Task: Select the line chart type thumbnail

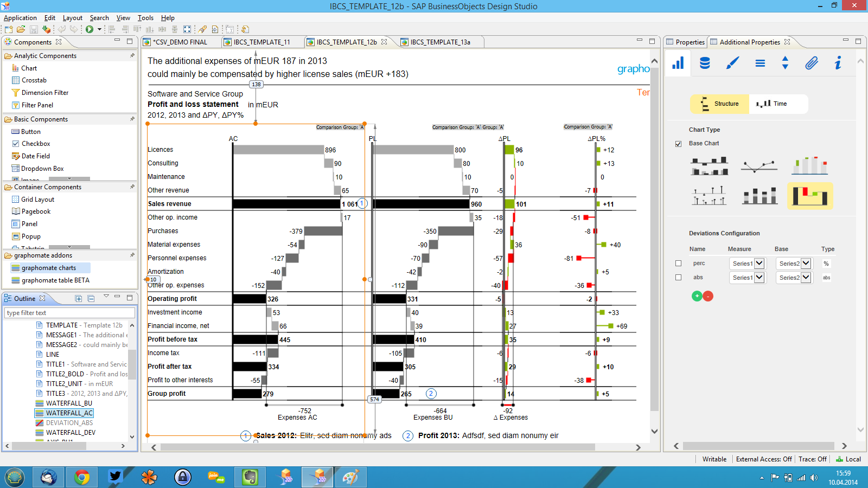Action: click(x=759, y=165)
